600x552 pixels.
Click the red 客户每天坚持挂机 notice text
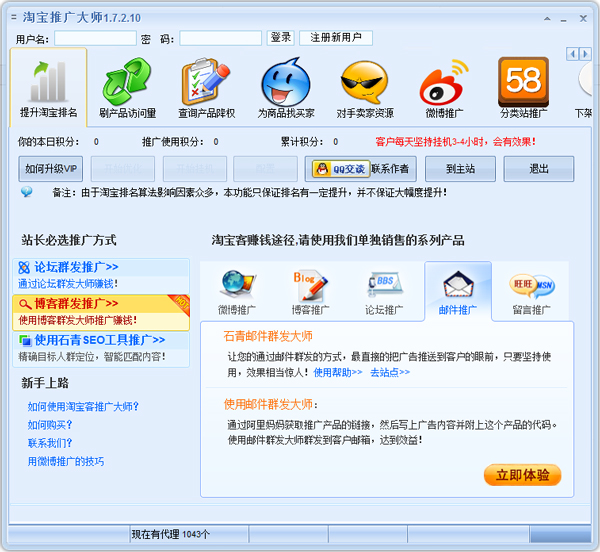coord(455,142)
